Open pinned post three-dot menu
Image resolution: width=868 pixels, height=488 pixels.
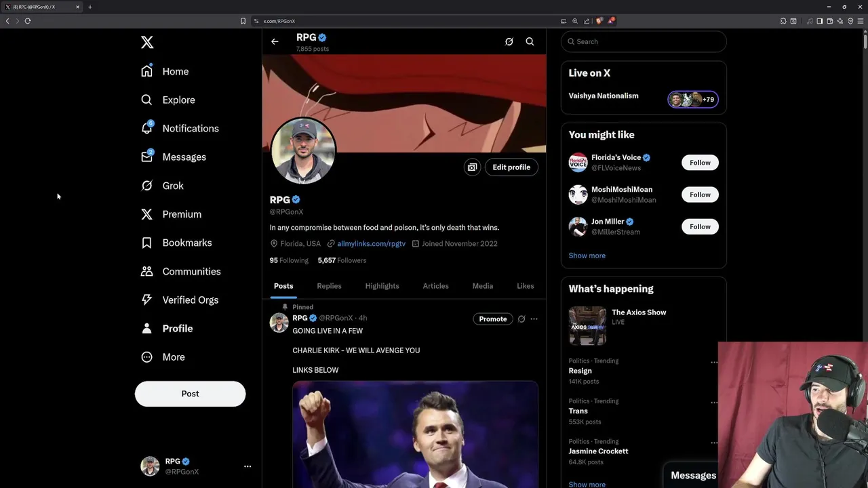[x=534, y=319]
